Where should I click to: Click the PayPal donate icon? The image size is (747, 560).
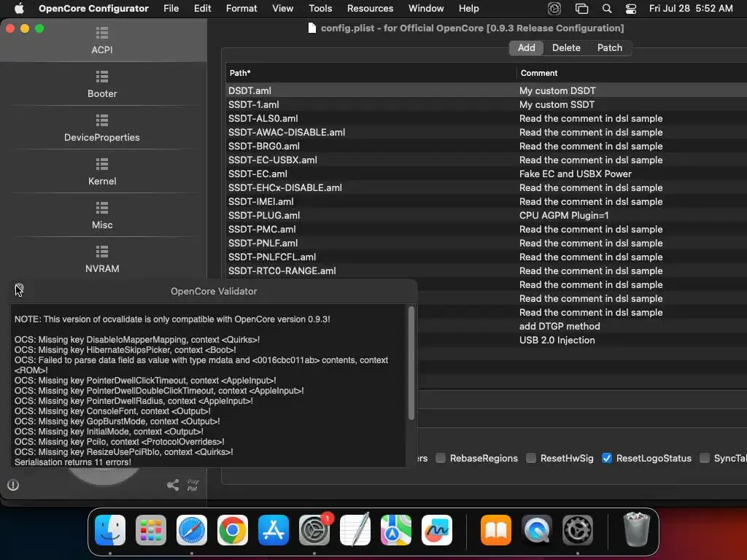point(193,485)
